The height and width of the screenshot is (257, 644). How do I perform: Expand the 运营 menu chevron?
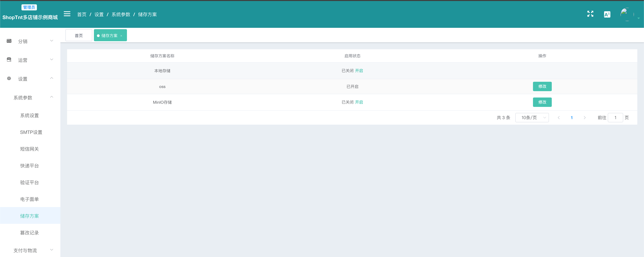point(51,59)
